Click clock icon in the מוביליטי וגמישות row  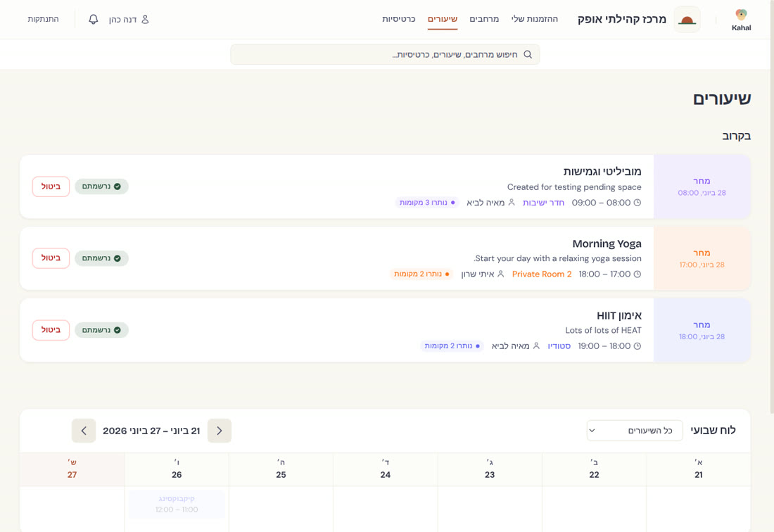pyautogui.click(x=637, y=203)
